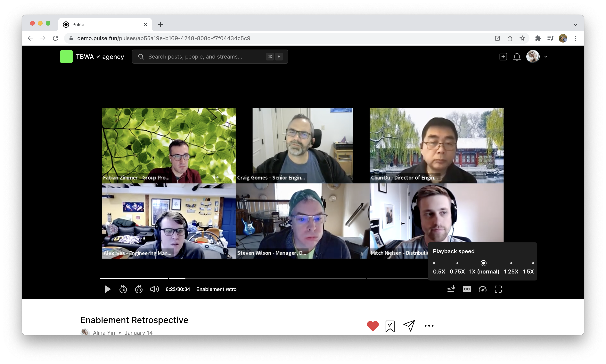
Task: Set playback speed to 1.25X
Action: click(x=511, y=263)
